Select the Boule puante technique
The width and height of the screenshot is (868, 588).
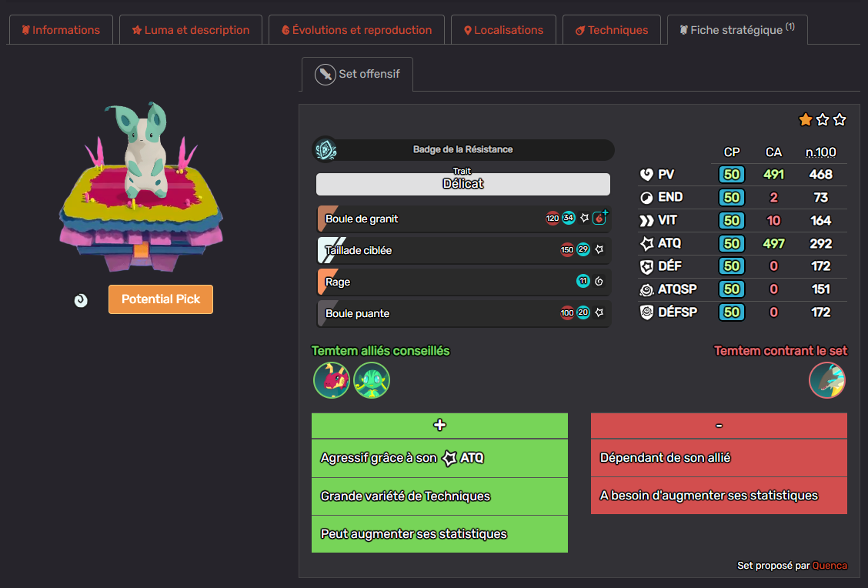464,313
